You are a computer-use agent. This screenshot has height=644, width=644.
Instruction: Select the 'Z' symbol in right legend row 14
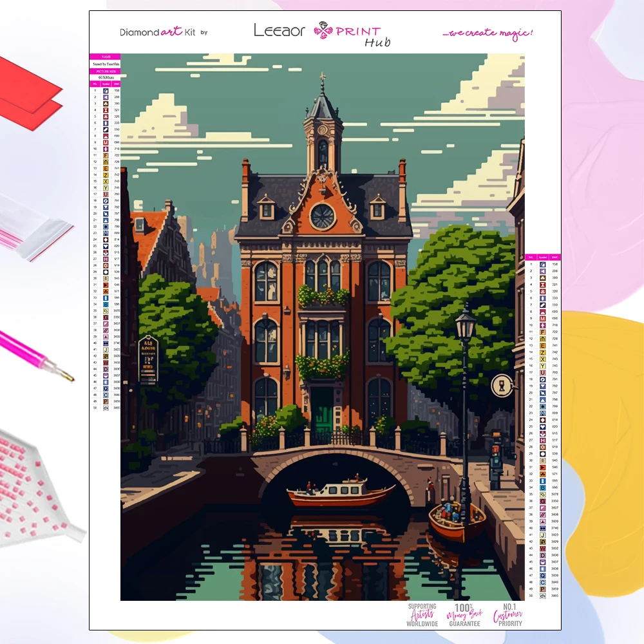542,352
